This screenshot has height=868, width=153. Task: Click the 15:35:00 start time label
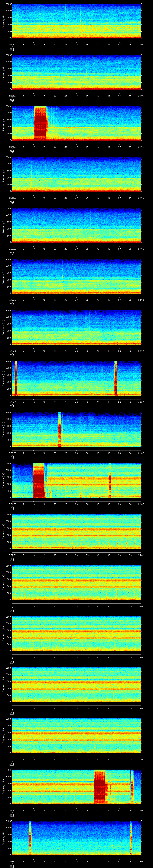click(x=12, y=708)
